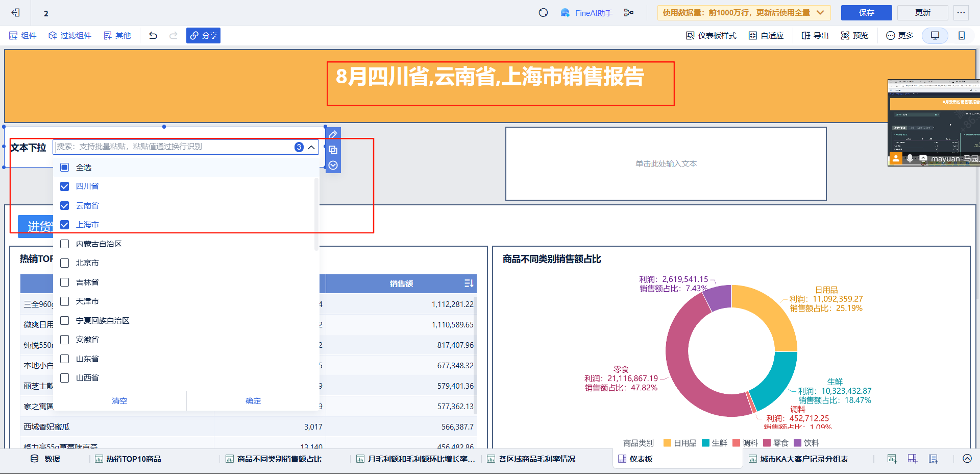Screen dimensions: 980x474
Task: Click the back/exit icon at top left
Action: coord(15,13)
